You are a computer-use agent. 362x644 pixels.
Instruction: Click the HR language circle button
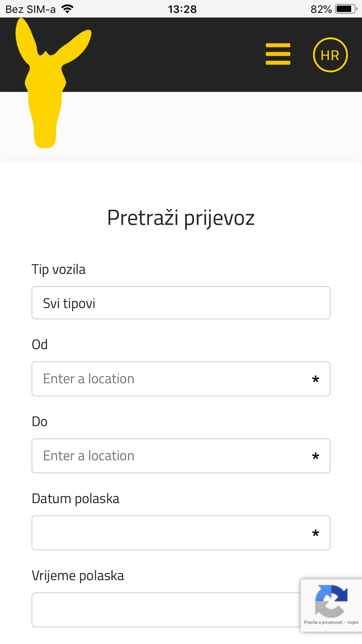tap(330, 55)
